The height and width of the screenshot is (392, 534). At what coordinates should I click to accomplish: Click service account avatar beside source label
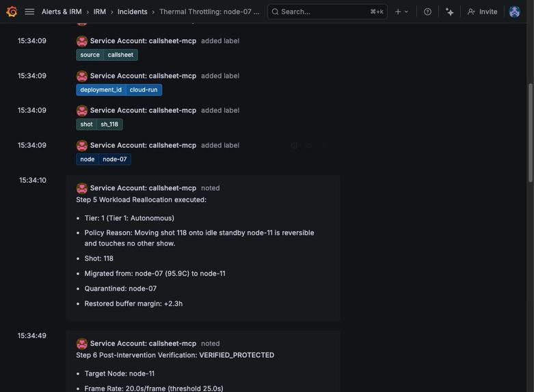[x=82, y=41]
